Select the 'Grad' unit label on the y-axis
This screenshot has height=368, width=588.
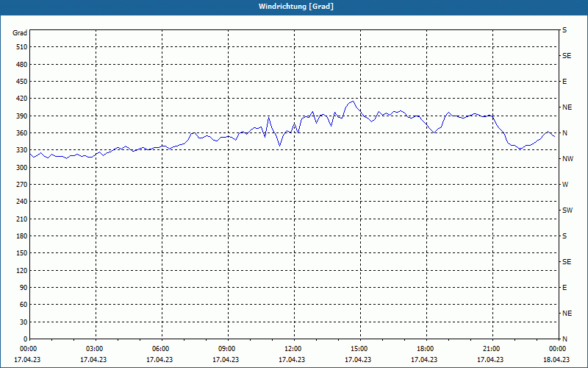click(x=20, y=33)
